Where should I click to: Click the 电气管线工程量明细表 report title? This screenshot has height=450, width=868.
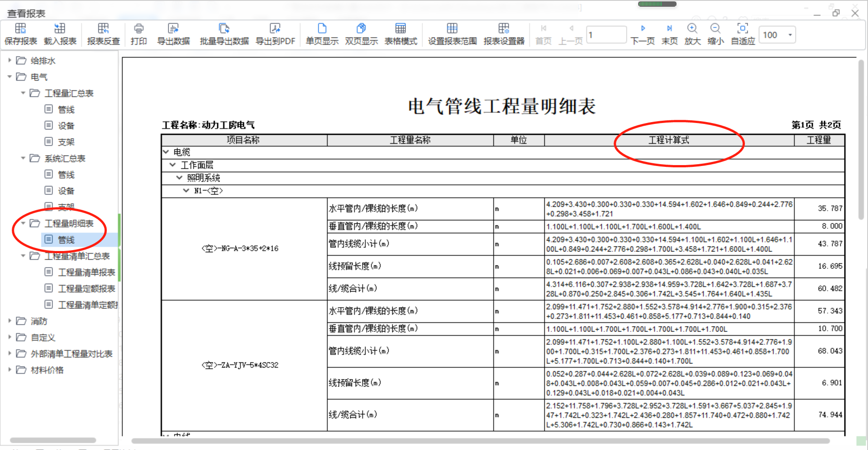(x=501, y=107)
